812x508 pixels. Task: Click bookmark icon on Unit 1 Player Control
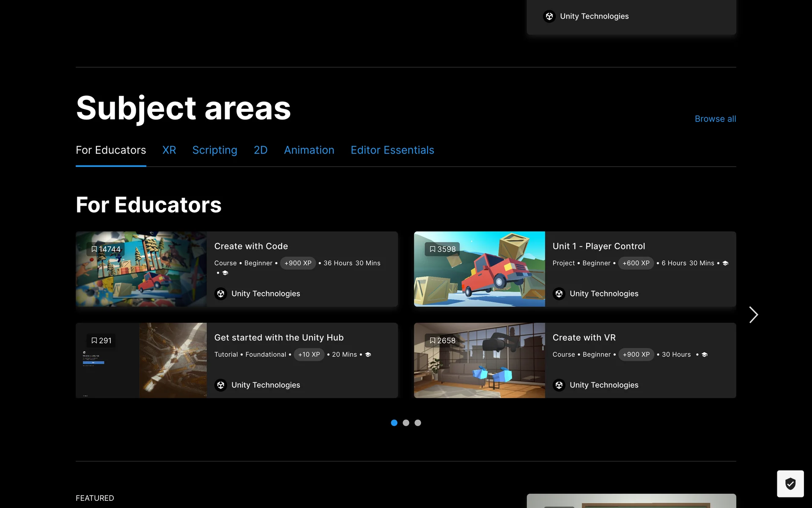pos(432,249)
